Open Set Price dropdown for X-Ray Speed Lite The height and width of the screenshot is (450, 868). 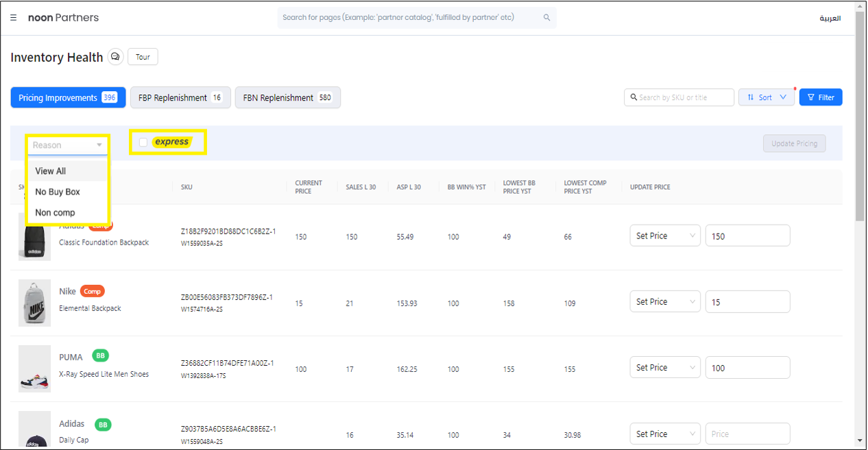tap(665, 368)
